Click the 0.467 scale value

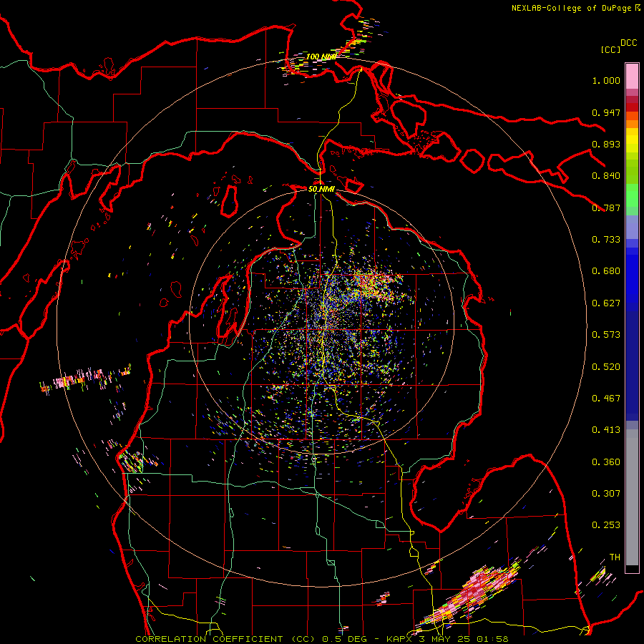(606, 399)
